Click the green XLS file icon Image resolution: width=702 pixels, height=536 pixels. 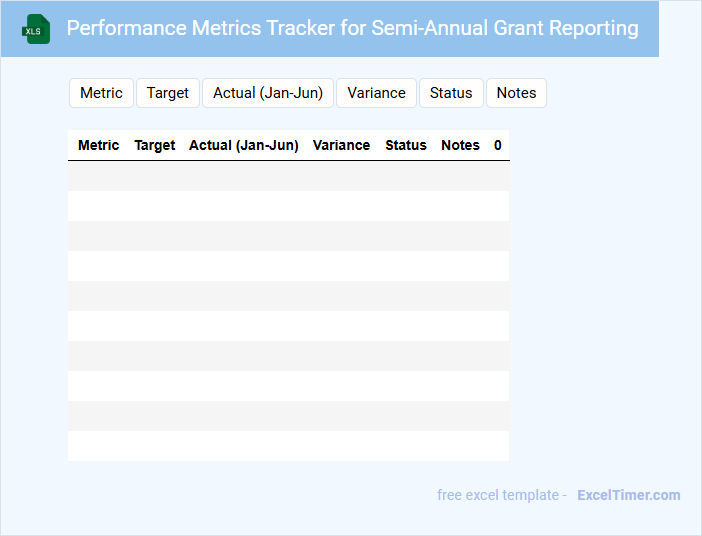coord(36,29)
